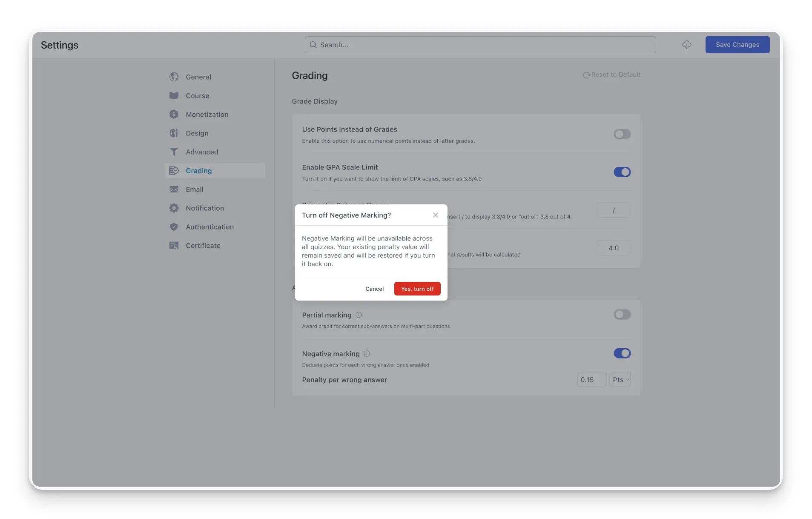
Task: Click the search magnifier icon
Action: tap(313, 45)
